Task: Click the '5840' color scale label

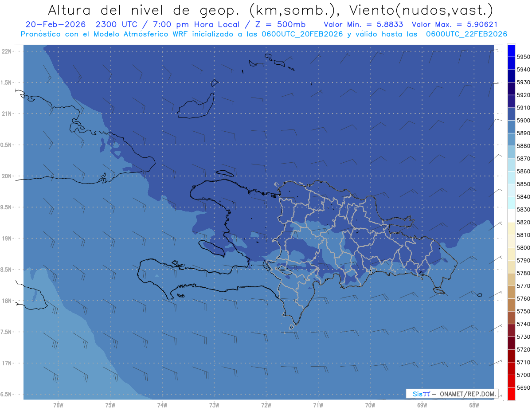Action: [523, 197]
